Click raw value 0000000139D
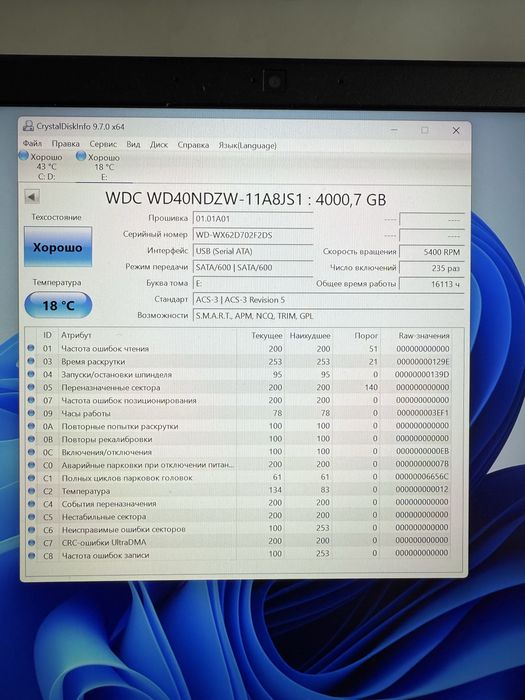Screen dimensions: 525x700 (x=422, y=374)
